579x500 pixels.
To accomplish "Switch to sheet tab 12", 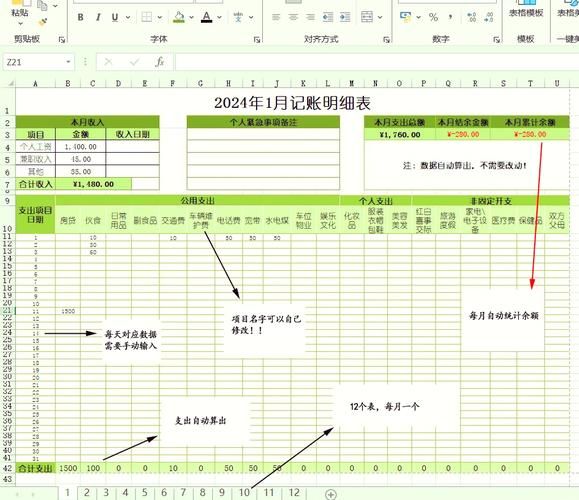I will [294, 493].
